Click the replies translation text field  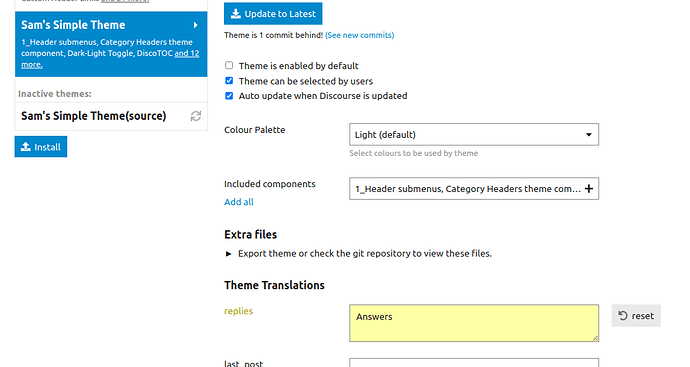pyautogui.click(x=474, y=323)
